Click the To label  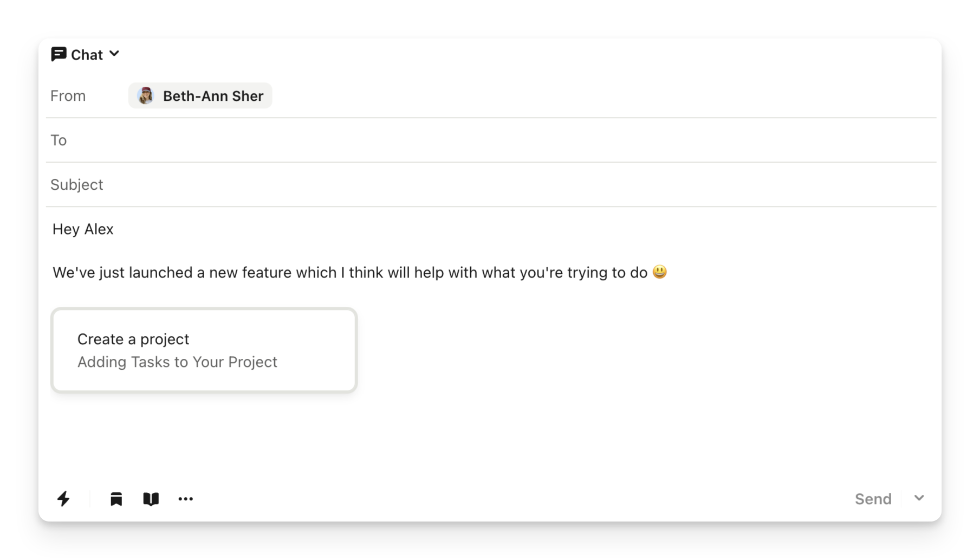point(59,140)
